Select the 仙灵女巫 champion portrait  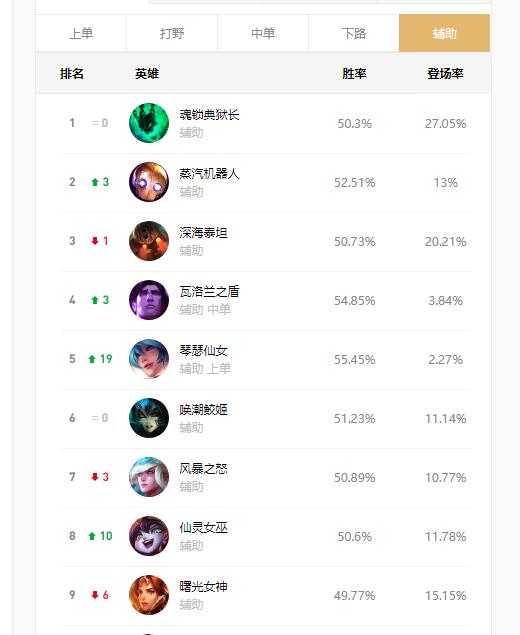click(149, 536)
